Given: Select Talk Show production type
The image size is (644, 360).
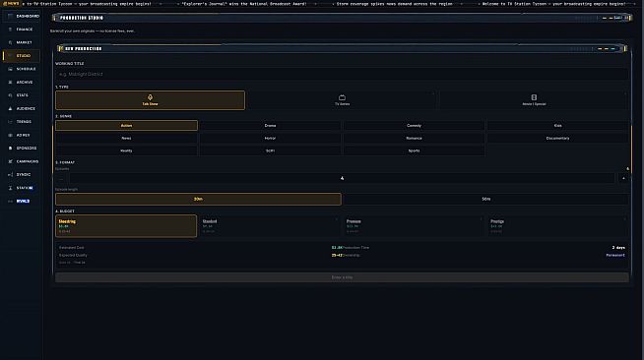Looking at the screenshot, I should (x=151, y=100).
